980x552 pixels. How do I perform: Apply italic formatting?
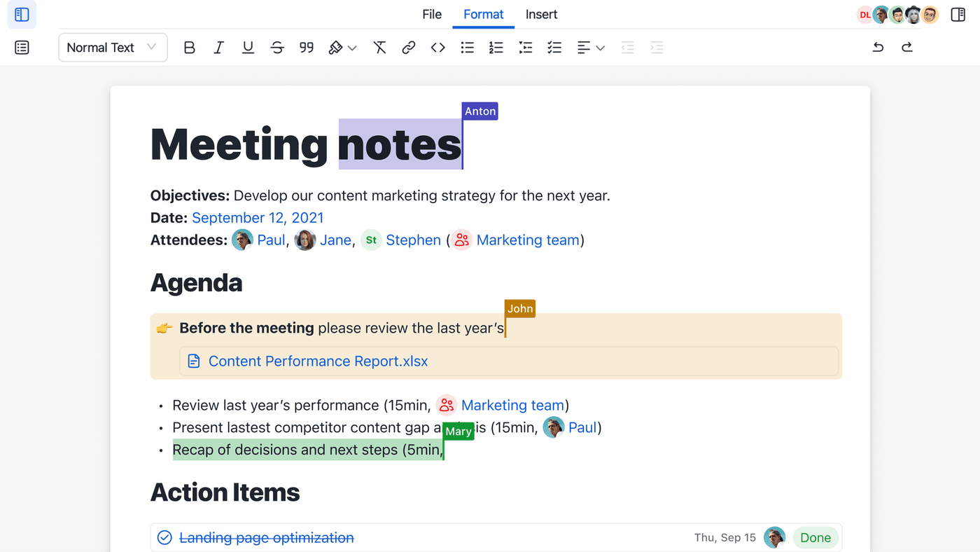click(x=218, y=48)
